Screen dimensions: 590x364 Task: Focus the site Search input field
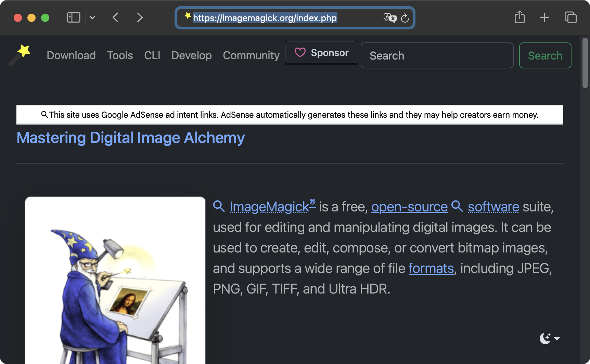[x=437, y=55]
